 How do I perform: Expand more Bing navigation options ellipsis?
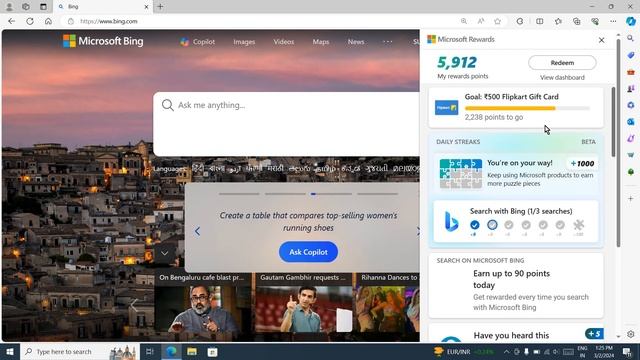tap(387, 42)
